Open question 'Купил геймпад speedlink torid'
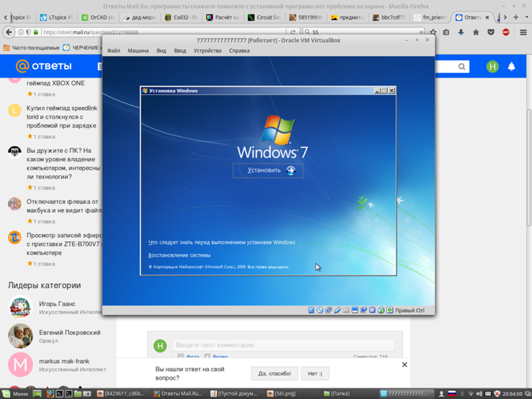This screenshot has width=532, height=399. point(62,117)
